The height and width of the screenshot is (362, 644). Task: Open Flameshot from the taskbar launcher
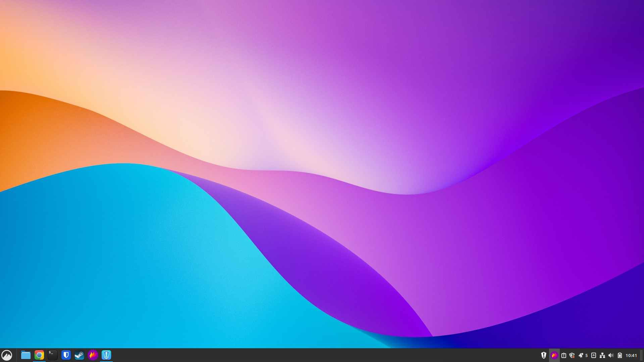(x=93, y=355)
